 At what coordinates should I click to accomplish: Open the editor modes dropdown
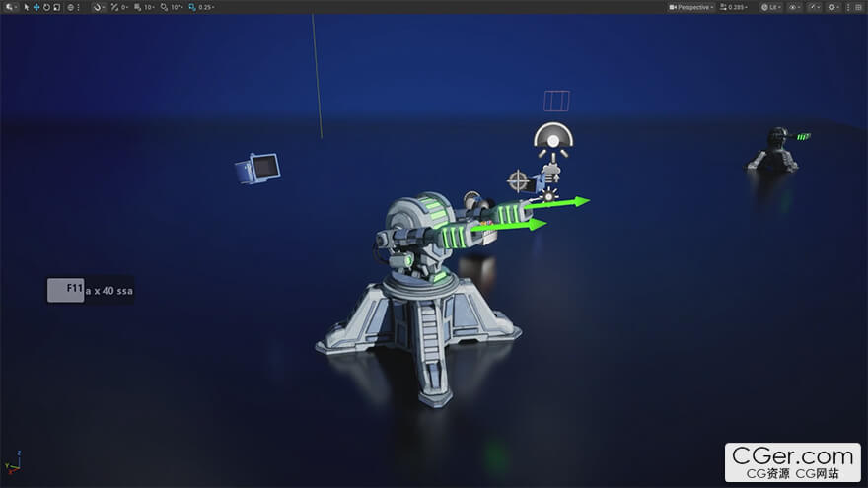[x=11, y=7]
